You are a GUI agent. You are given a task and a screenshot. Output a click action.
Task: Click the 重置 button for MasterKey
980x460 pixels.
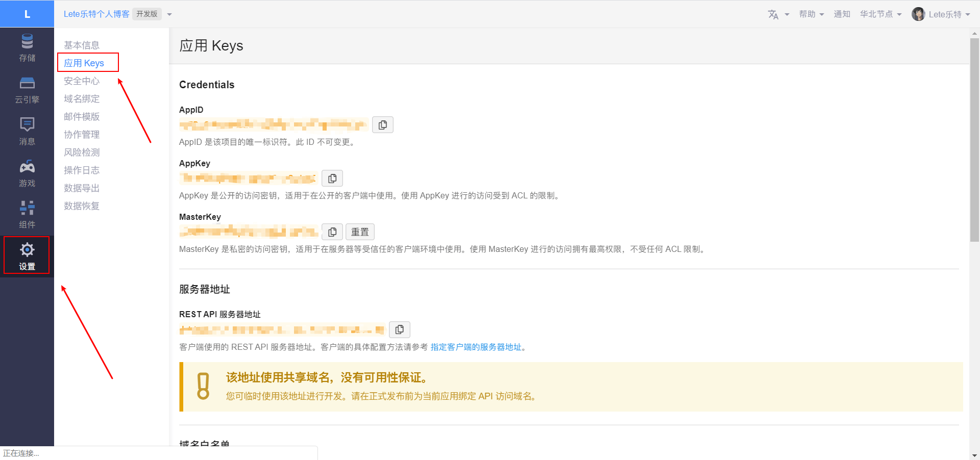[360, 232]
